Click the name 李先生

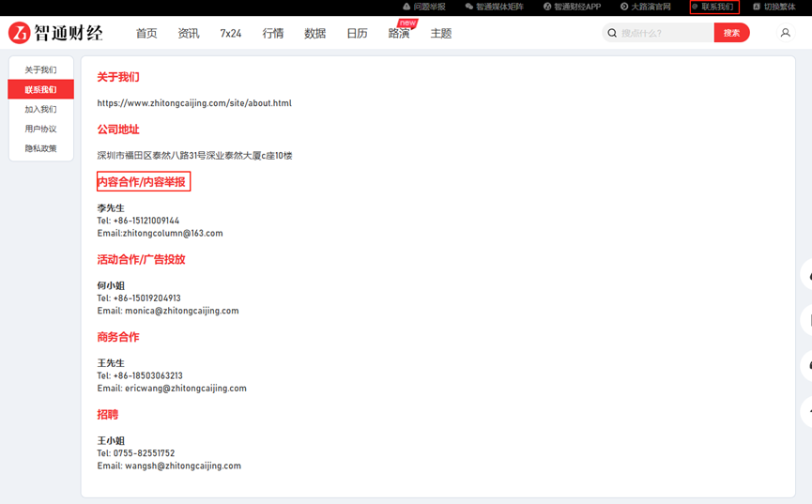[x=111, y=208]
